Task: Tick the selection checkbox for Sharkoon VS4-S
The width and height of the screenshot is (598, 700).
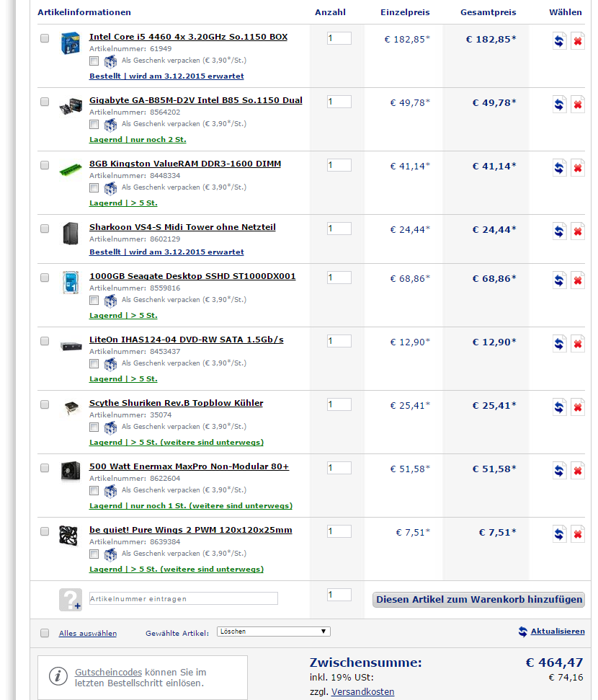Action: pyautogui.click(x=45, y=229)
